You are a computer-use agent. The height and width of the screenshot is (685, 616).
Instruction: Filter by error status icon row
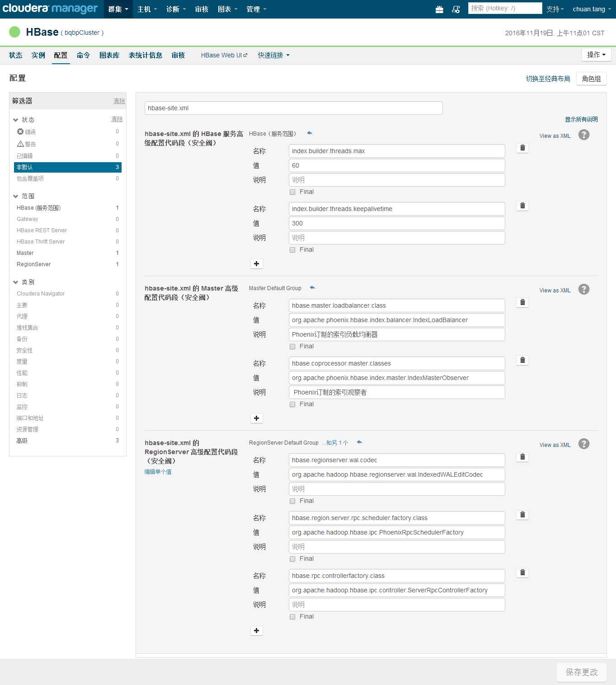(x=68, y=131)
